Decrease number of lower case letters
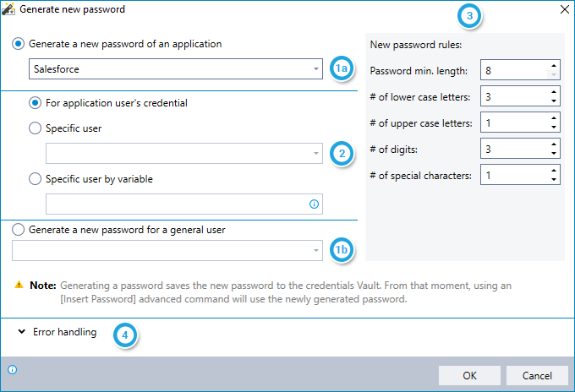Screen dimensions: 575x392 coord(553,101)
